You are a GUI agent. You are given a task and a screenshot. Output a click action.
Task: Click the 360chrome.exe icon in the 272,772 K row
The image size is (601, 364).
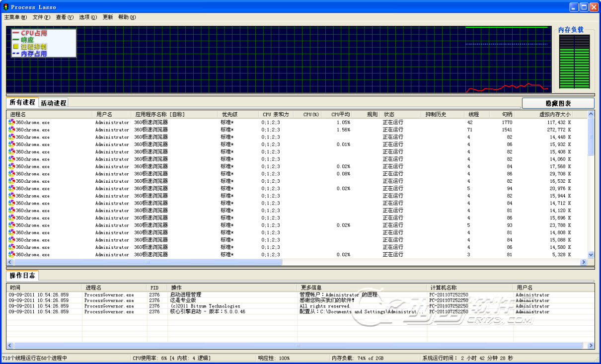[11, 130]
